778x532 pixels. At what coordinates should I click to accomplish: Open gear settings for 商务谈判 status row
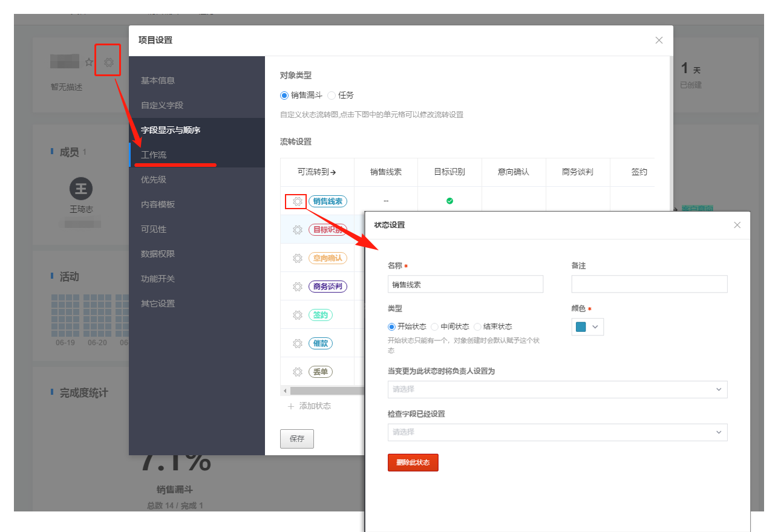click(x=297, y=287)
